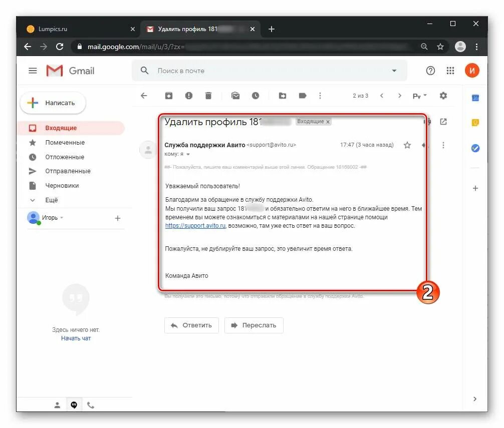Open Входящие folder
Image resolution: width=504 pixels, height=428 pixels.
click(71, 128)
